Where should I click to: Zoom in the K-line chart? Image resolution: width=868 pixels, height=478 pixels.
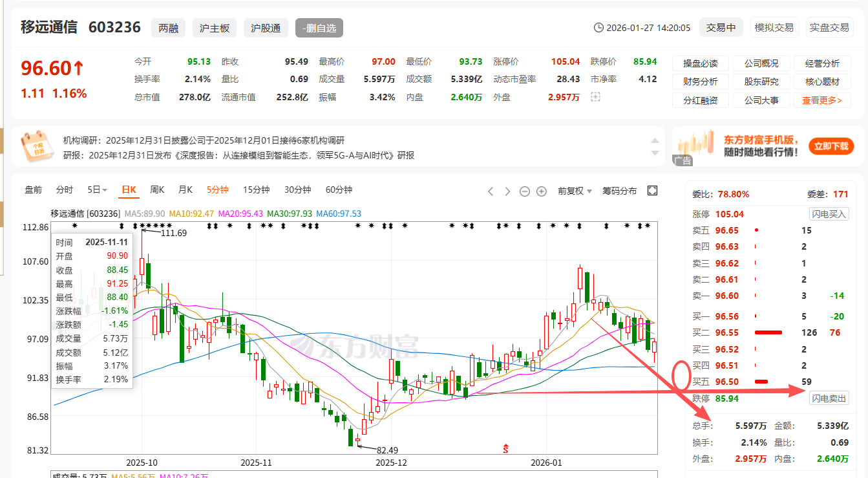(x=542, y=191)
